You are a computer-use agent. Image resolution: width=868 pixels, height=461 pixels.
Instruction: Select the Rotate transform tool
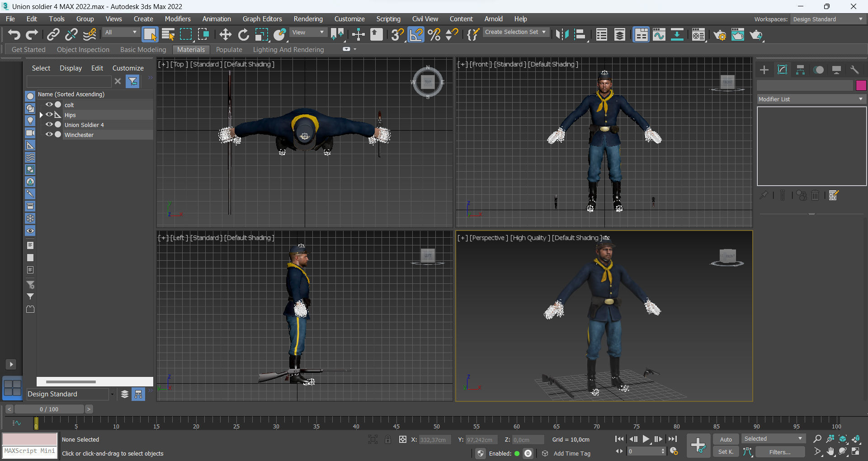tap(243, 34)
